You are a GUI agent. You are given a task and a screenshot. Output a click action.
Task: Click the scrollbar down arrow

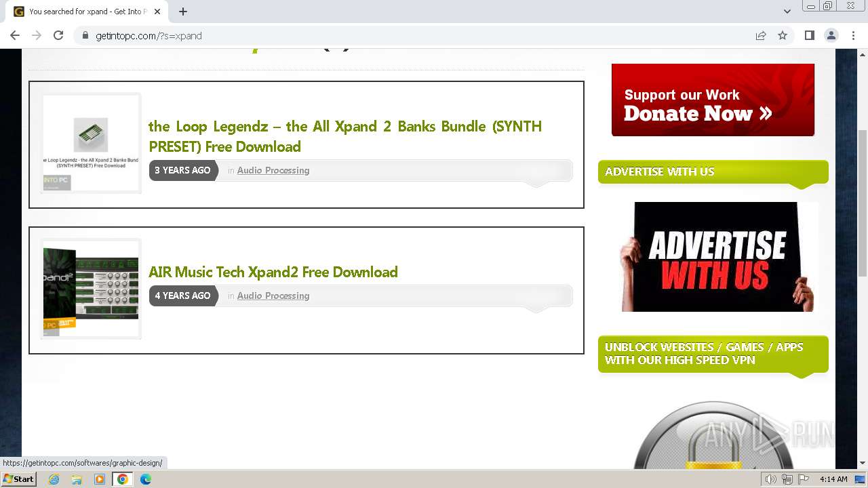[x=863, y=464]
